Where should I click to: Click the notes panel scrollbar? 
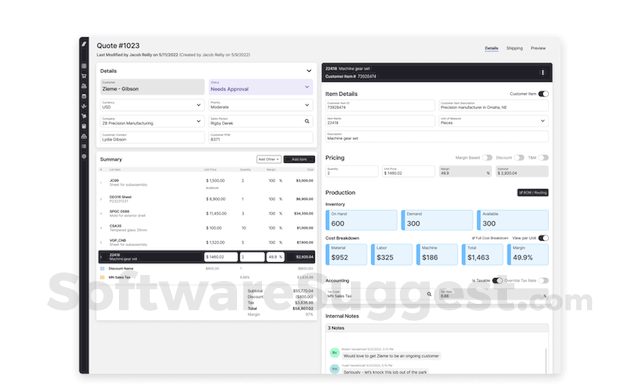[x=545, y=361]
